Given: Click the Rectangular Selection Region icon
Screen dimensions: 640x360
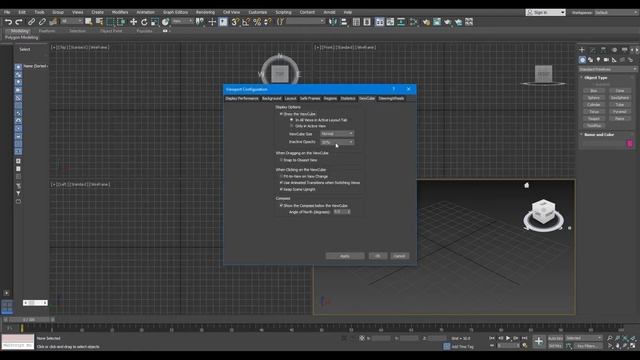Looking at the screenshot, I should (x=111, y=22).
